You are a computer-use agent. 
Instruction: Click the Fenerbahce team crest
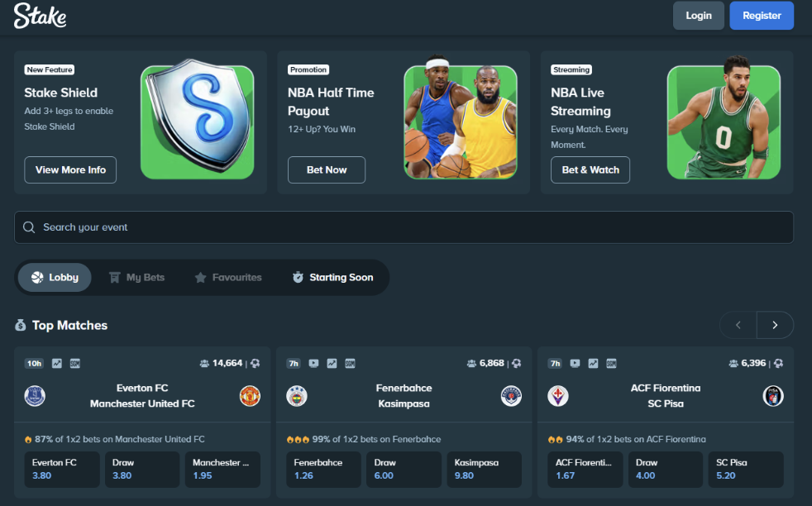pyautogui.click(x=297, y=396)
